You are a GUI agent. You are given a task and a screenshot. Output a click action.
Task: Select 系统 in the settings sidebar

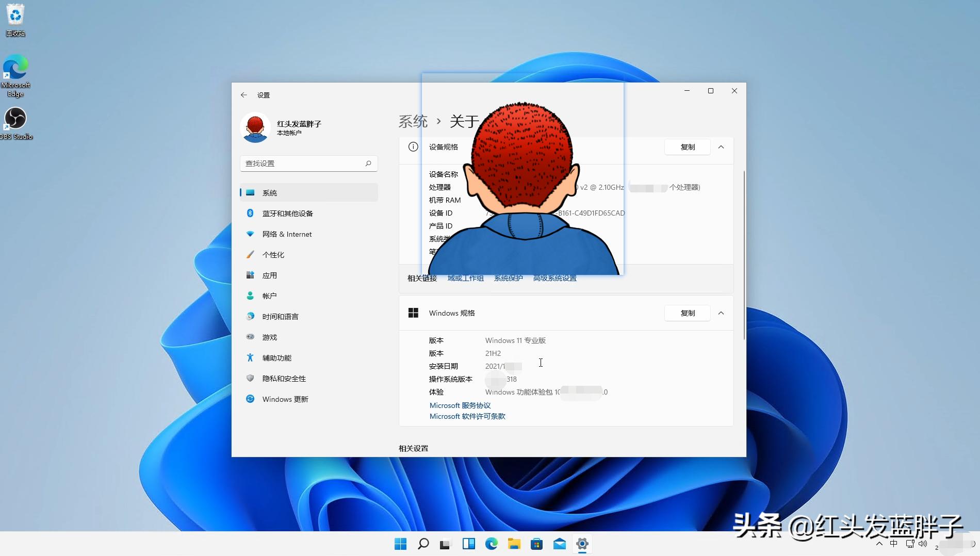click(270, 192)
